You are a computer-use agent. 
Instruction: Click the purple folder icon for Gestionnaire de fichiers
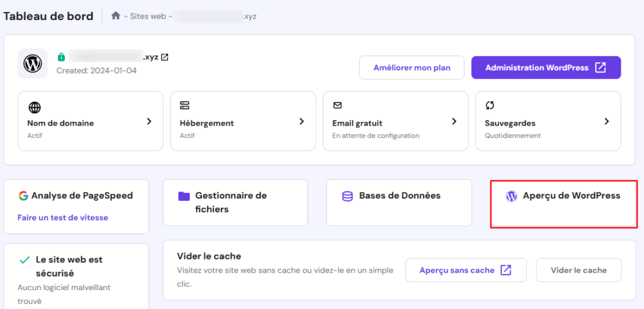point(184,196)
